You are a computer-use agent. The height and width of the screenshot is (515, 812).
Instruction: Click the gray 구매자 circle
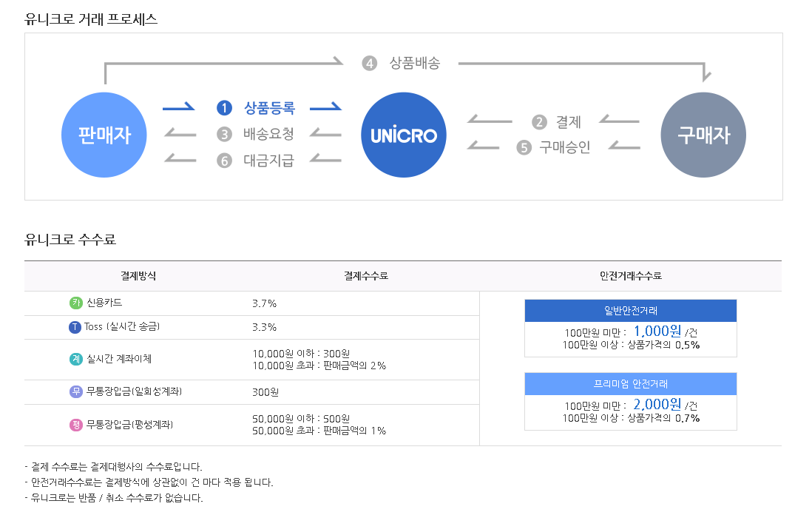[x=703, y=135]
